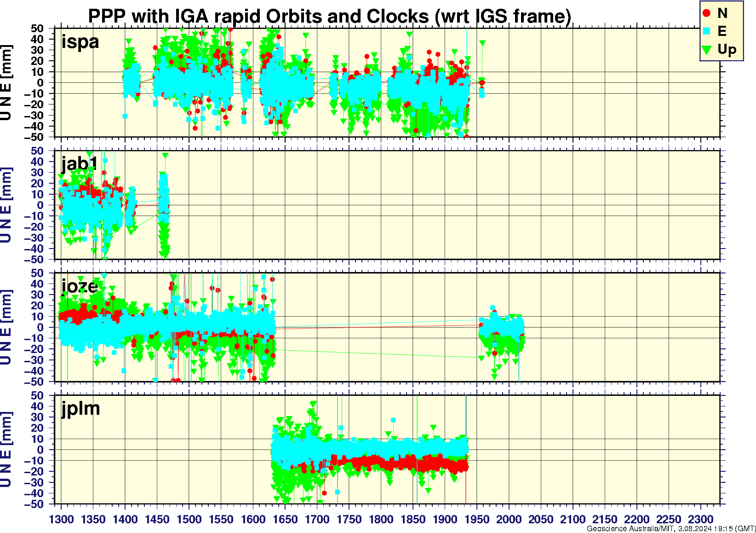Click the 'E' legend text label

coord(722,31)
